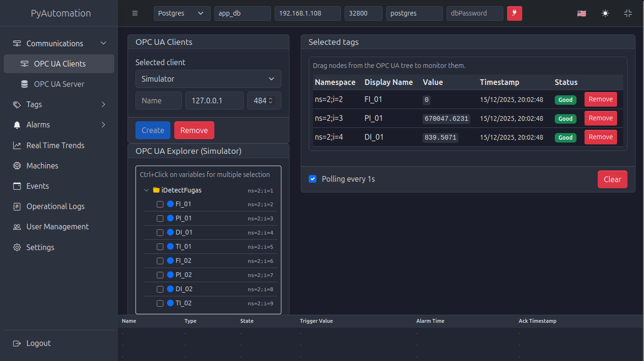Click the Machines chip icon

click(17, 166)
